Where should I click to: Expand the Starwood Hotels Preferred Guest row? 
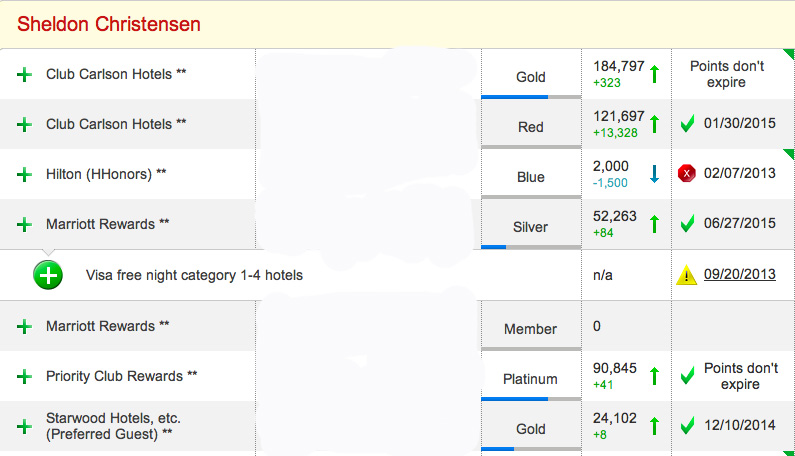(24, 426)
